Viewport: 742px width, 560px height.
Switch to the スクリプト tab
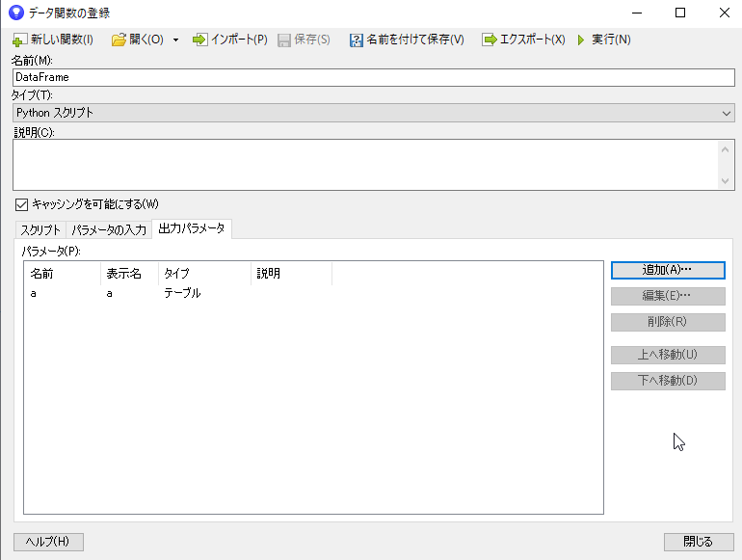40,229
